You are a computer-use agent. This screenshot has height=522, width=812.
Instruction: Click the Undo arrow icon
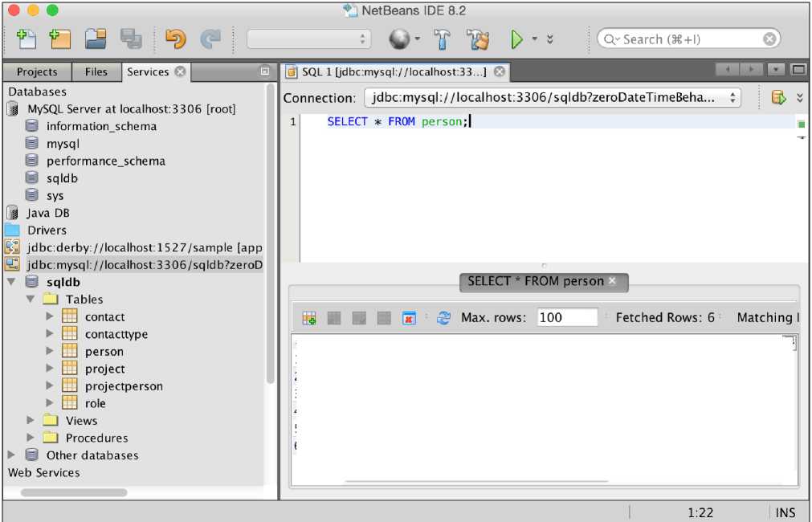tap(175, 39)
